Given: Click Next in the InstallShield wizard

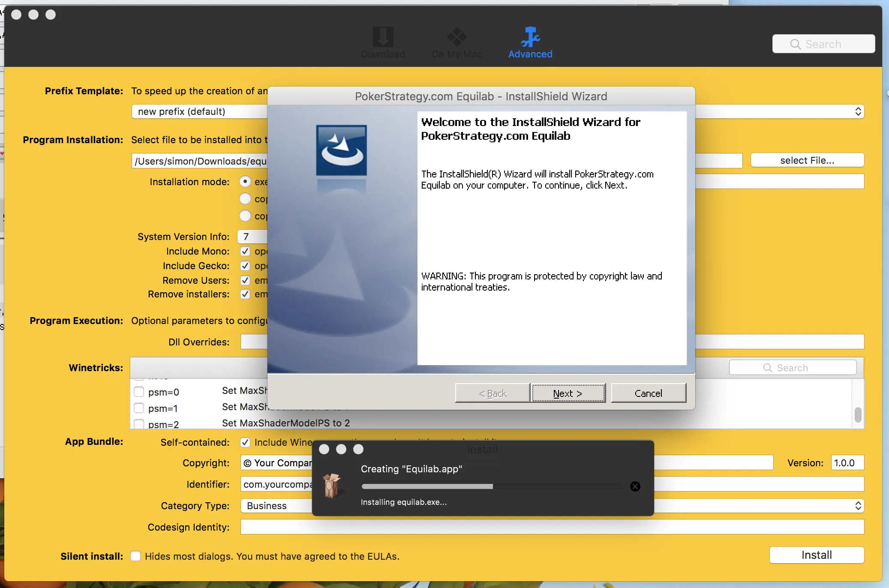Looking at the screenshot, I should [x=568, y=393].
